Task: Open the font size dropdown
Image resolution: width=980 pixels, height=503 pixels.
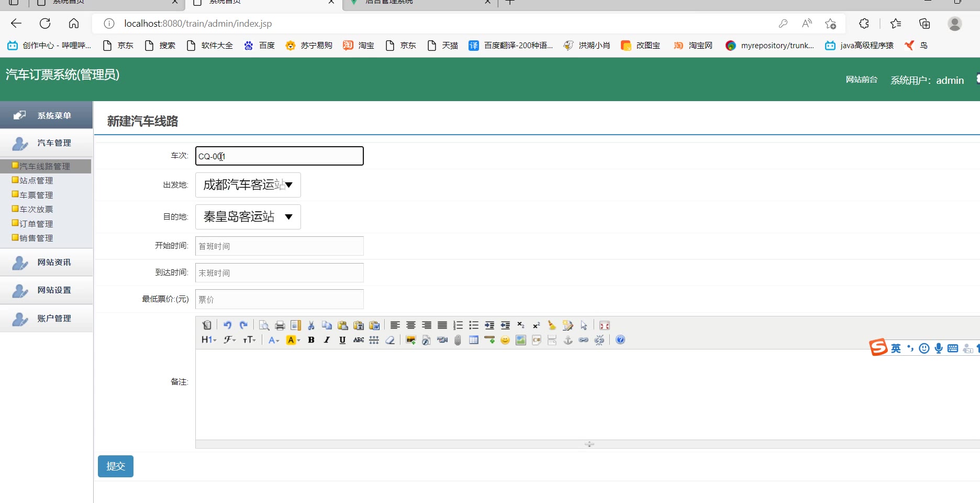Action: [x=250, y=340]
